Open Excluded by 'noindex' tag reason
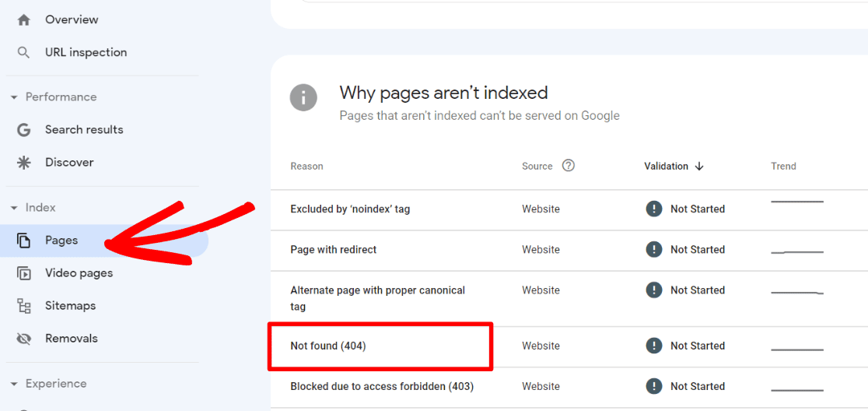Screen dimensions: 868x411 coord(352,209)
